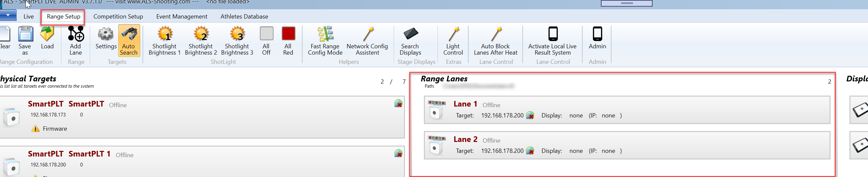868x177 pixels.
Task: Click the Auto Search binoculars icon
Action: tap(129, 34)
